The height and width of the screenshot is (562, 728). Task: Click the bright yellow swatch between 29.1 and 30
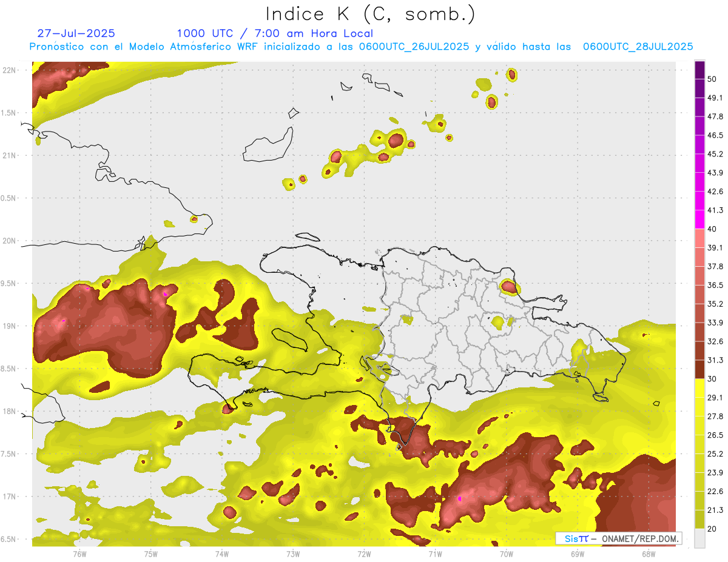click(699, 388)
